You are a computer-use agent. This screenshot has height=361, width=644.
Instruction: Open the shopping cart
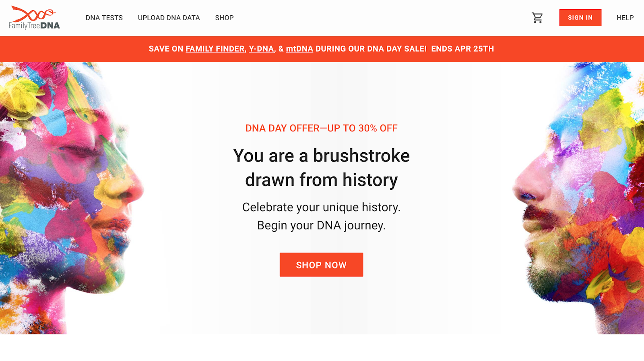pos(537,18)
